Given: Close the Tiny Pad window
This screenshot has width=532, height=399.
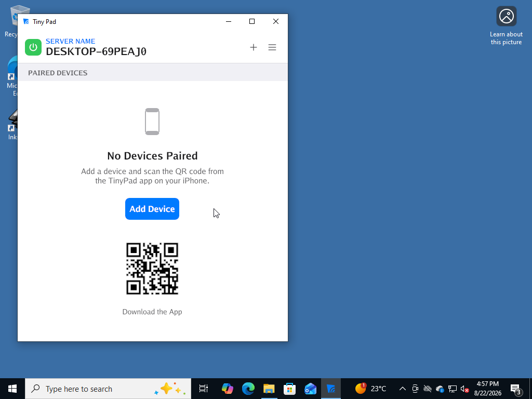Looking at the screenshot, I should point(276,21).
